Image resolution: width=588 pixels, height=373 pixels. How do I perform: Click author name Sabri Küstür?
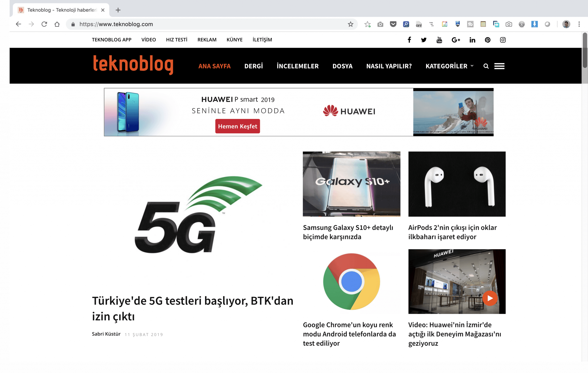coord(106,334)
